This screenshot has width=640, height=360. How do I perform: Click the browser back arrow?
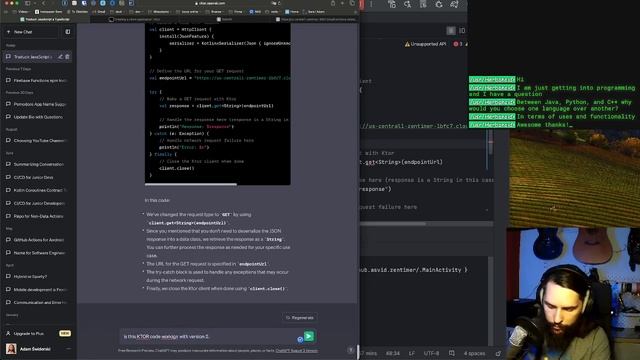pyautogui.click(x=43, y=3)
